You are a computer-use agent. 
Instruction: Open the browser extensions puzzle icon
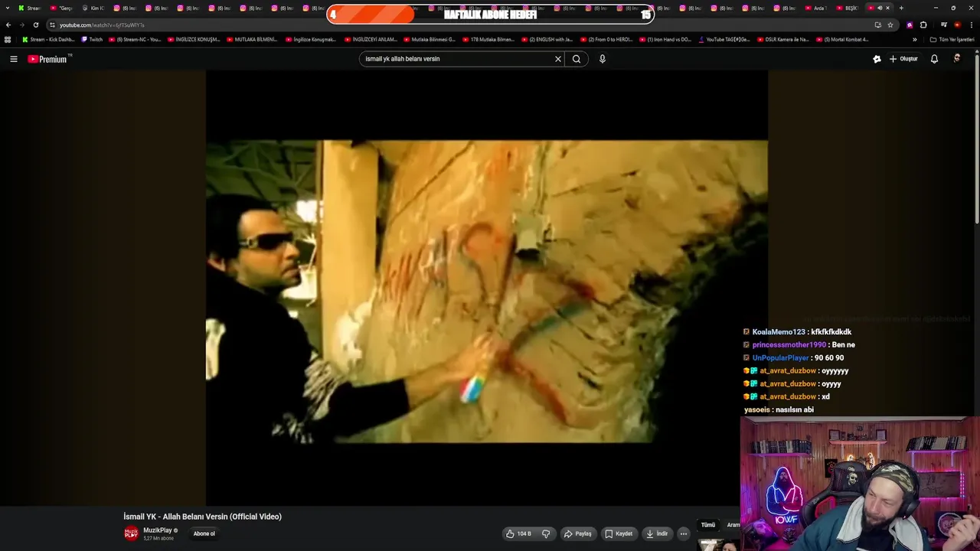point(923,24)
